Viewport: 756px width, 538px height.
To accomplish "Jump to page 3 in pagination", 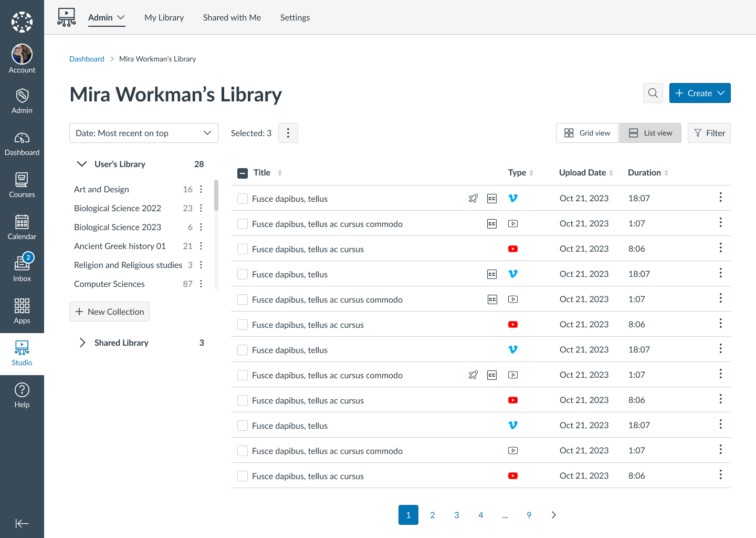I will (456, 515).
